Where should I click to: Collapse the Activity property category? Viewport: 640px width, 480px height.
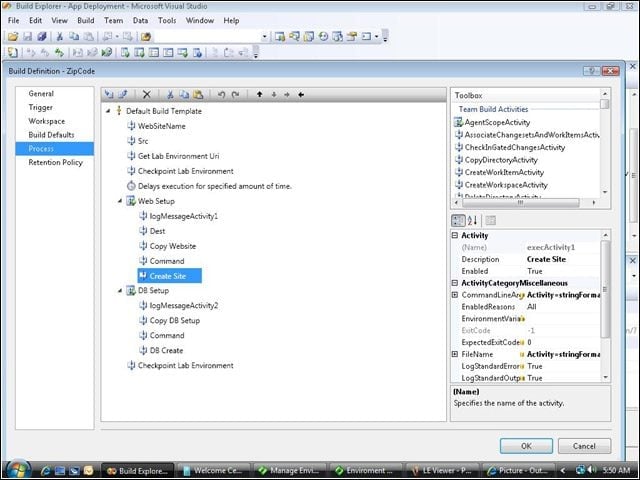pos(455,236)
